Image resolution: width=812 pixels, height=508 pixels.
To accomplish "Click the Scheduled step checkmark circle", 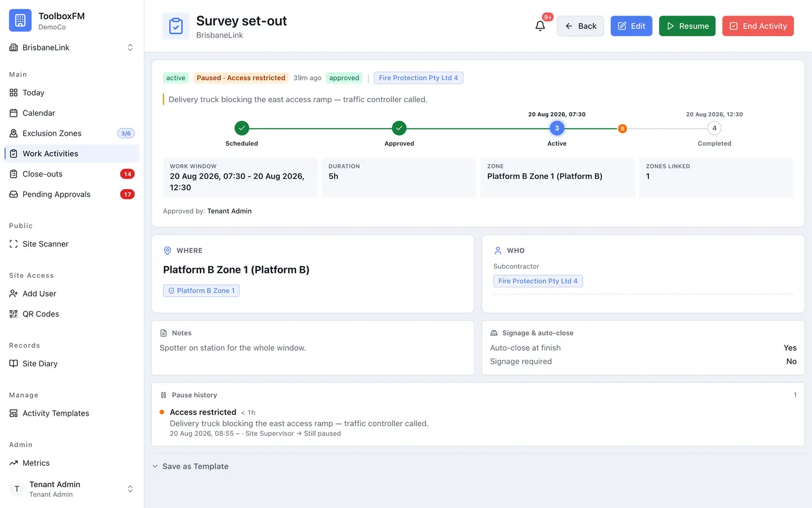I will (242, 128).
